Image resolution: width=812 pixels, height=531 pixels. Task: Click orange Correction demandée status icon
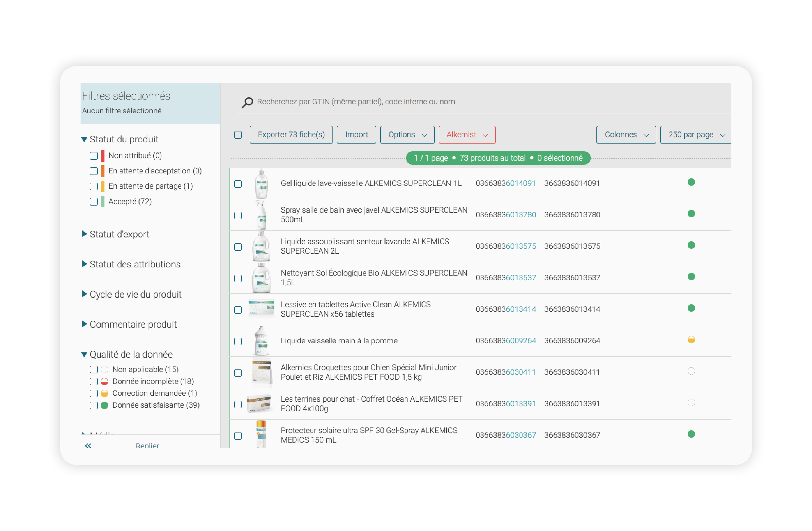coord(104,394)
